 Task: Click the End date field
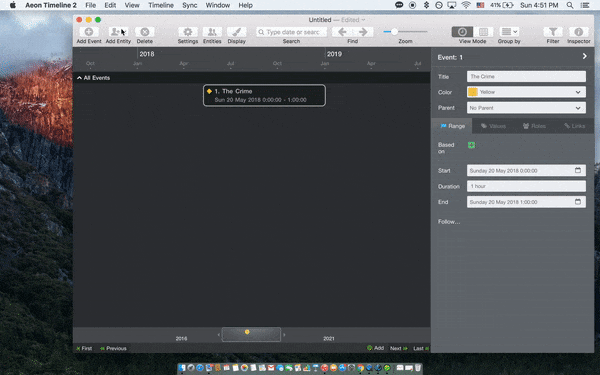tap(526, 202)
